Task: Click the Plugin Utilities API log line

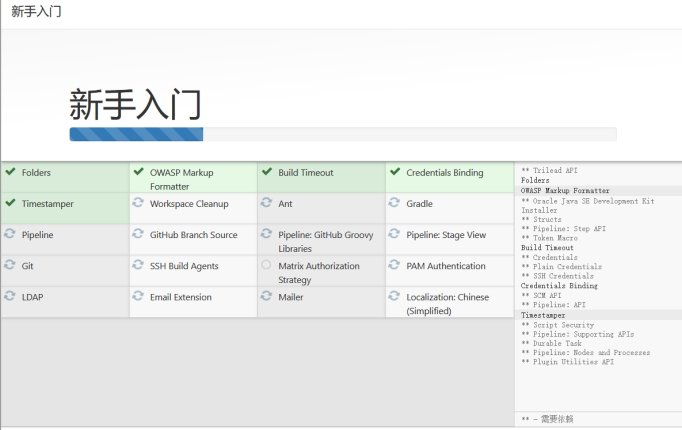Action: [568, 362]
